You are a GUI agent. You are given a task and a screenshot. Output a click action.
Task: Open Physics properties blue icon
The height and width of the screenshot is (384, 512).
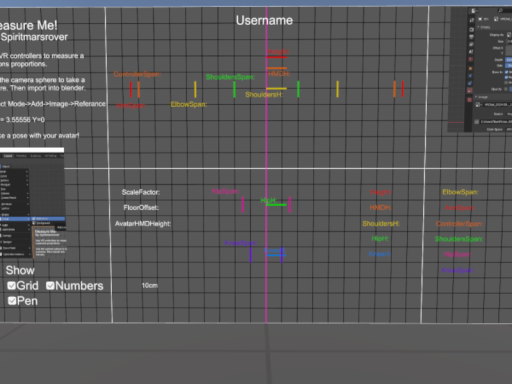pyautogui.click(x=470, y=83)
